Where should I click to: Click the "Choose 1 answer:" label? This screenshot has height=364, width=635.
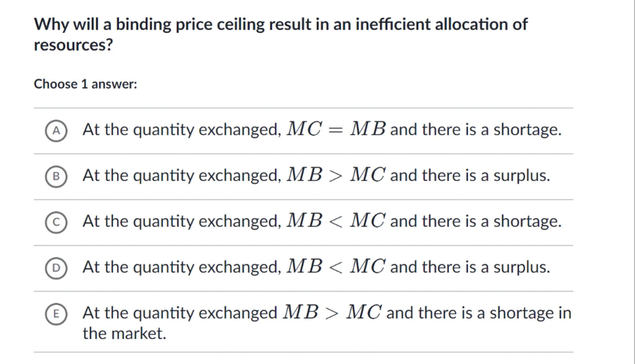[x=85, y=84]
